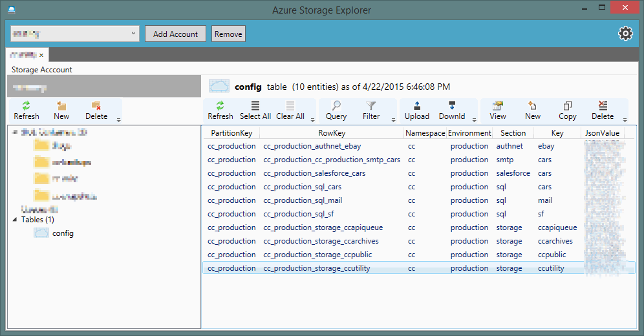Image resolution: width=644 pixels, height=336 pixels.
Task: Sort by Namespace column header
Action: 425,133
